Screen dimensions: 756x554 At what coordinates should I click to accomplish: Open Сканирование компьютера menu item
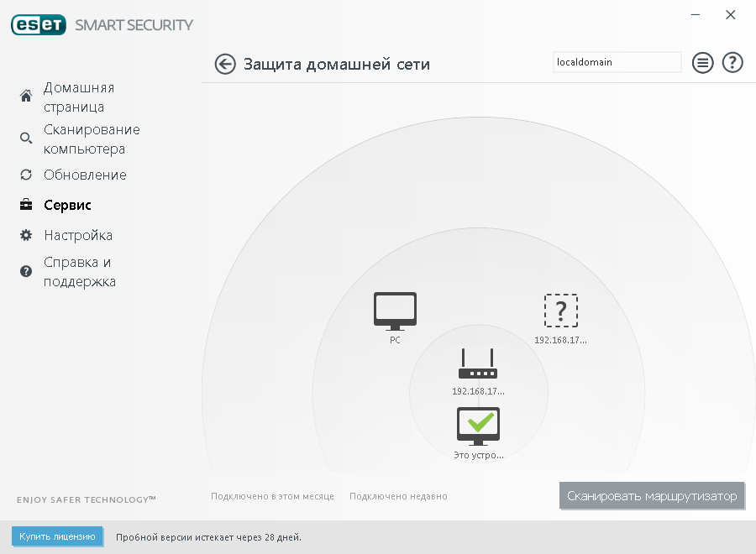[x=92, y=138]
